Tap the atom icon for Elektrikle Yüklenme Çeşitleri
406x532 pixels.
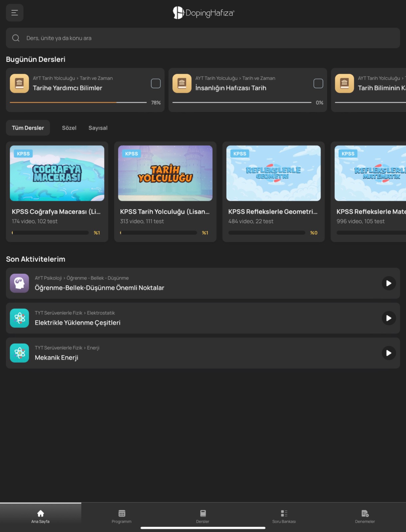tap(19, 318)
